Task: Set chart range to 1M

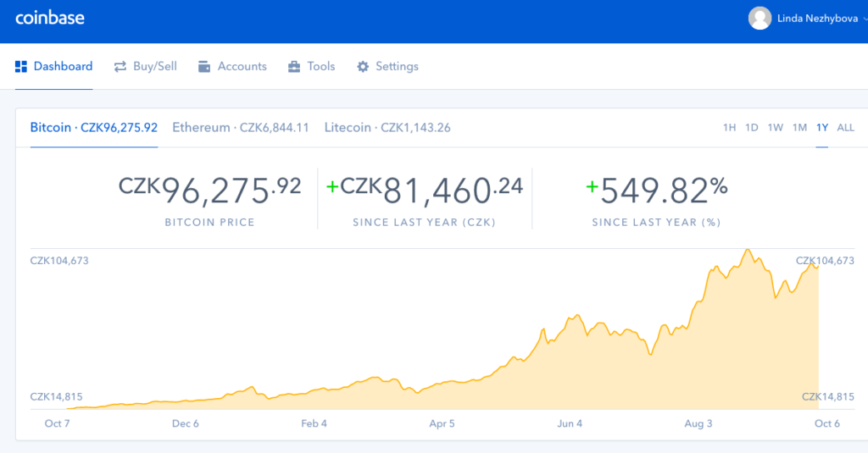Action: [x=800, y=128]
